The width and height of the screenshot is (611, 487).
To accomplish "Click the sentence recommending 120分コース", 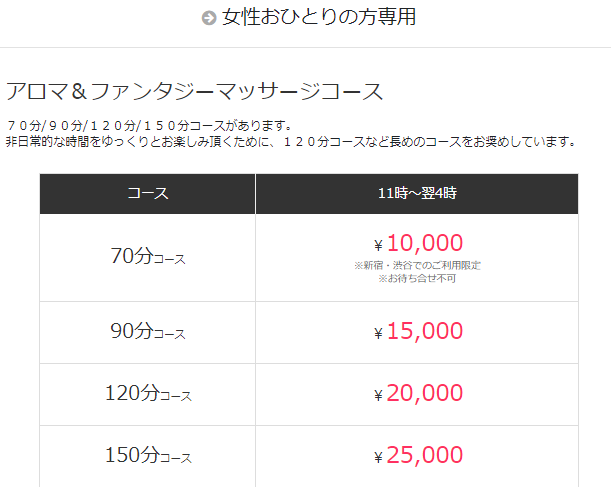I will pos(291,141).
